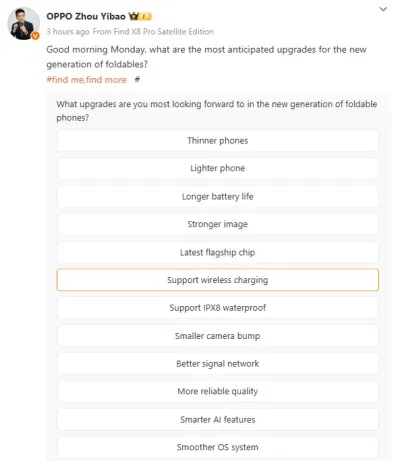Image resolution: width=400 pixels, height=461 pixels.
Task: Pick Latest flagship chip option
Action: click(218, 252)
